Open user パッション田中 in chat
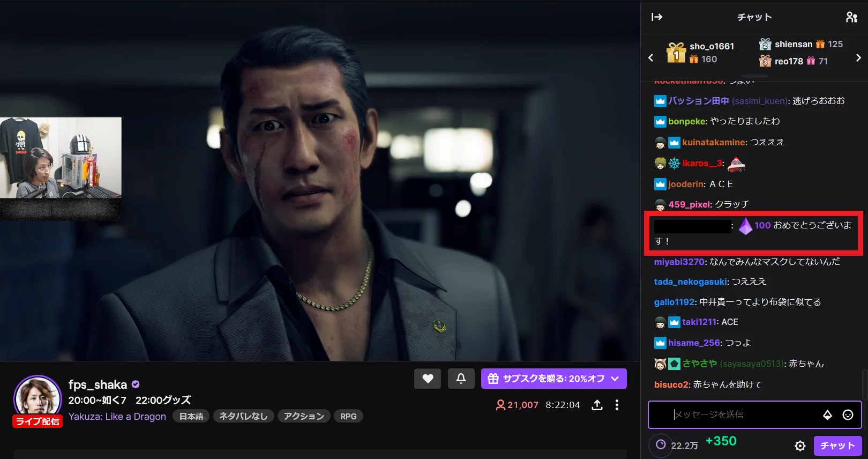Screen dimensions: 868x459 699,101
